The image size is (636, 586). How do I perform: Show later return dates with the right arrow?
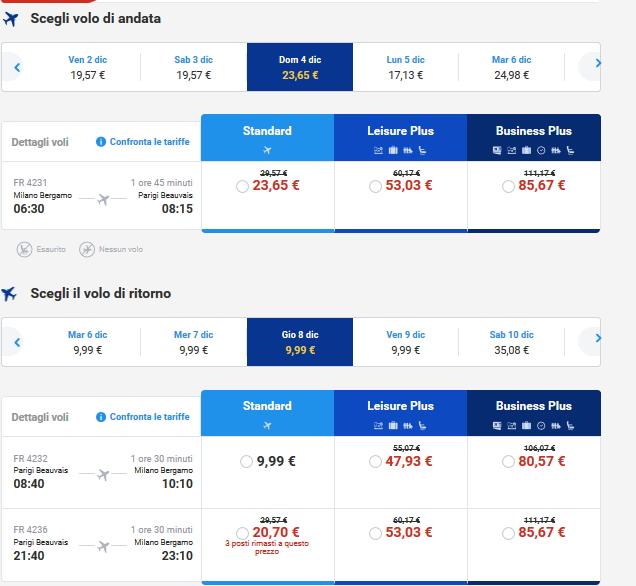597,339
